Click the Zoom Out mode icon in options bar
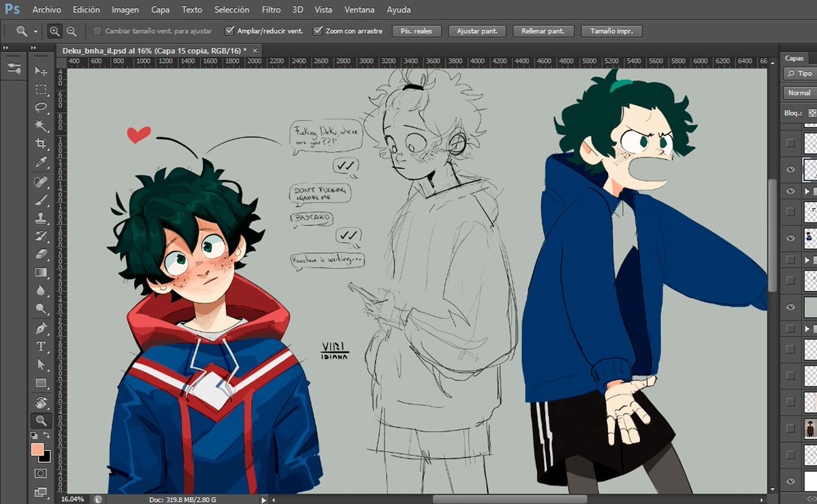 (71, 31)
